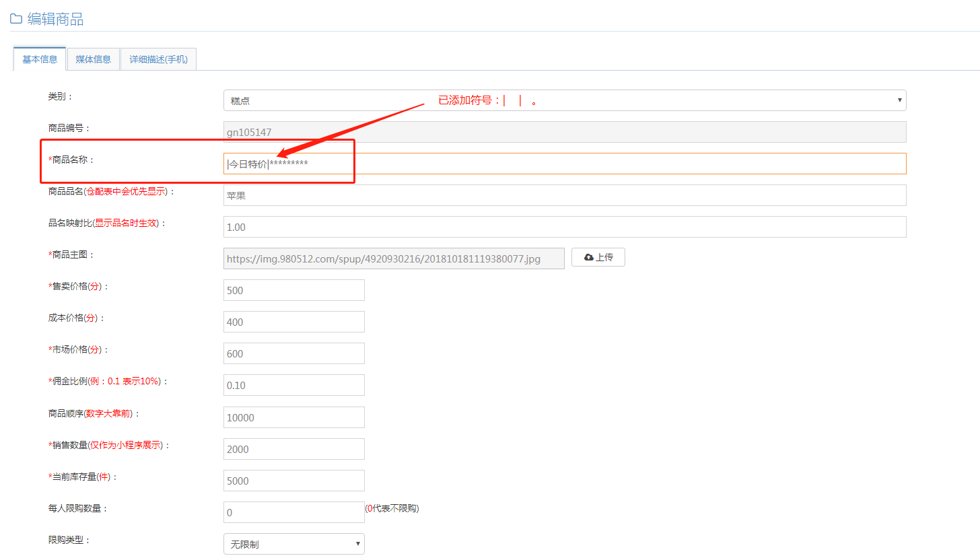980x558 pixels.
Task: Click the 当前库存量(件) label
Action: pos(83,477)
